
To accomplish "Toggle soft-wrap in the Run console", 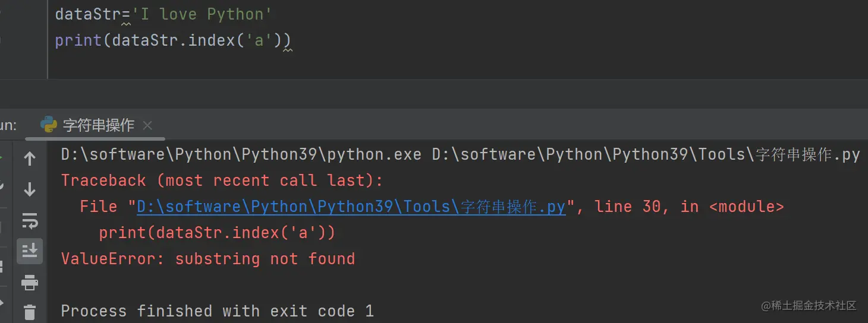I will point(30,221).
